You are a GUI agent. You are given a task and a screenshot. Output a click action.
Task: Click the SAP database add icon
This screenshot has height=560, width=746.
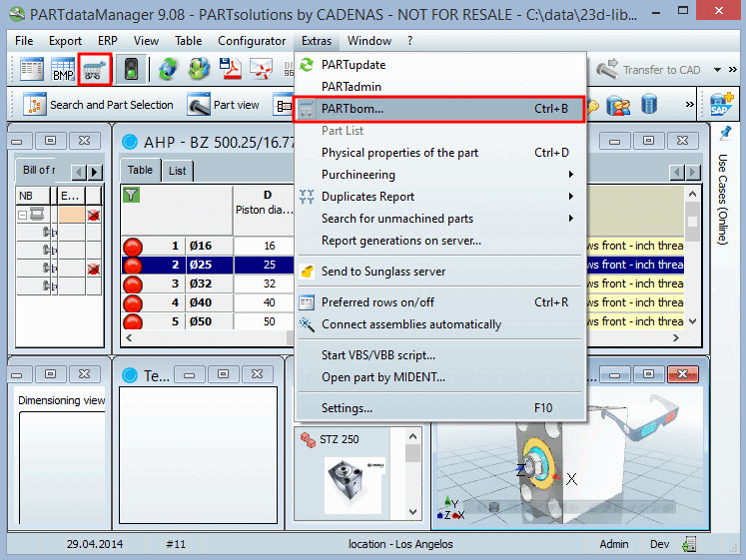tap(721, 104)
